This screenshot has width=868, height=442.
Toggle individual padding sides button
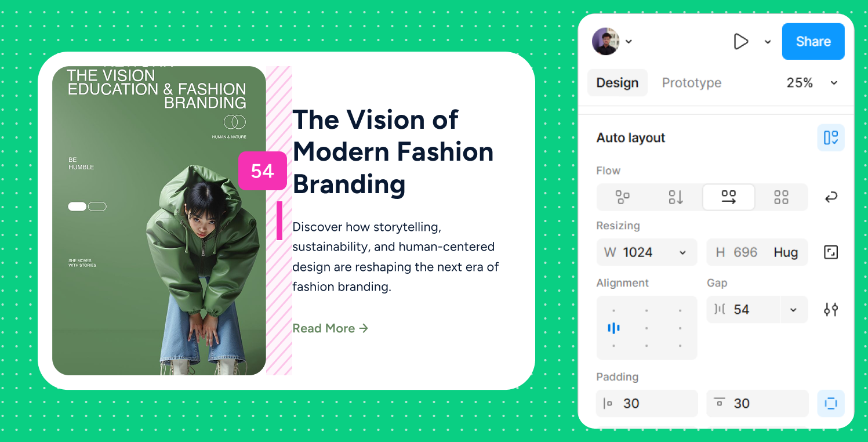[830, 404]
